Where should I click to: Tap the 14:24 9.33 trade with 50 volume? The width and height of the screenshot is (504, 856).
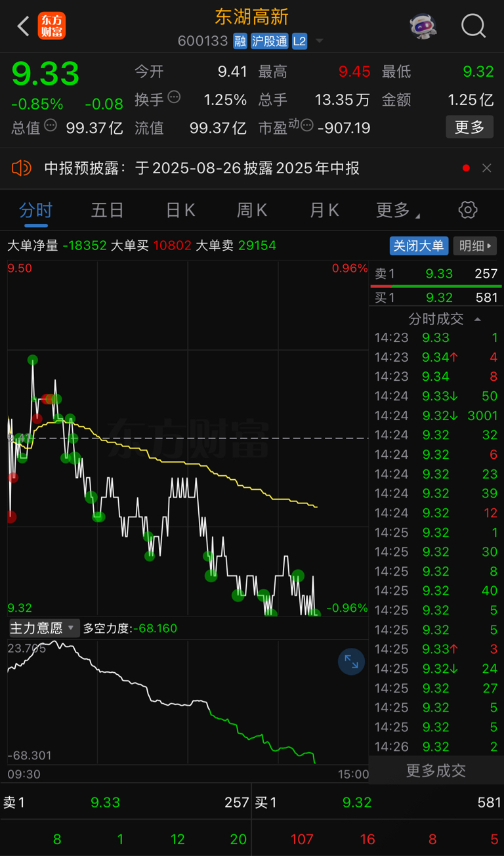coord(436,396)
